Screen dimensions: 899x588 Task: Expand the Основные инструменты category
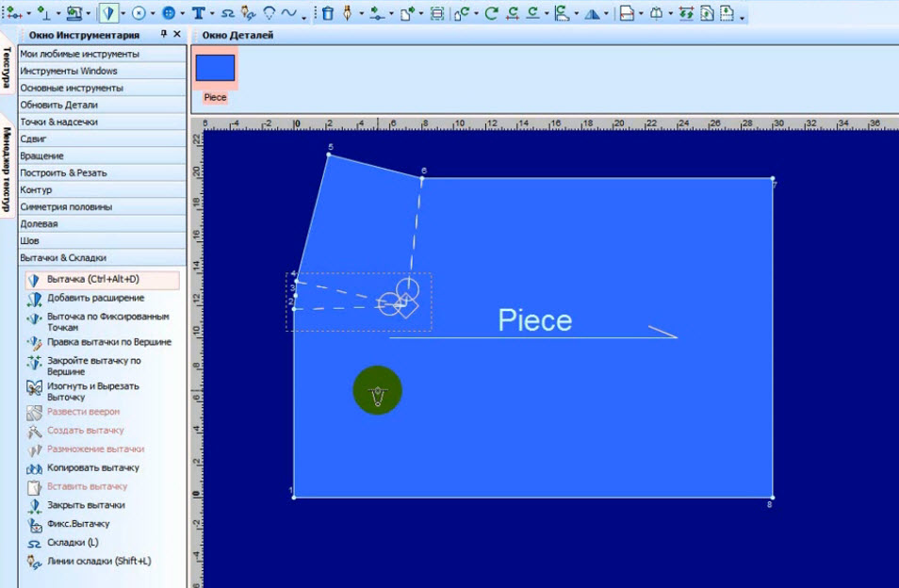102,88
